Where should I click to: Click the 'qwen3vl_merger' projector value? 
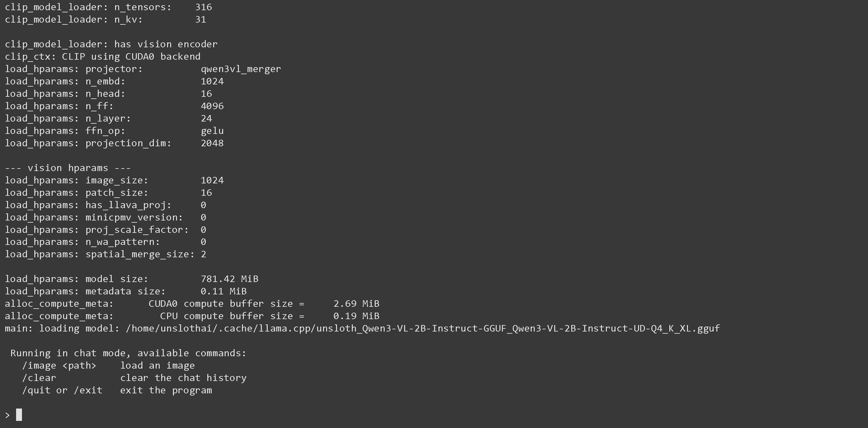tap(240, 69)
